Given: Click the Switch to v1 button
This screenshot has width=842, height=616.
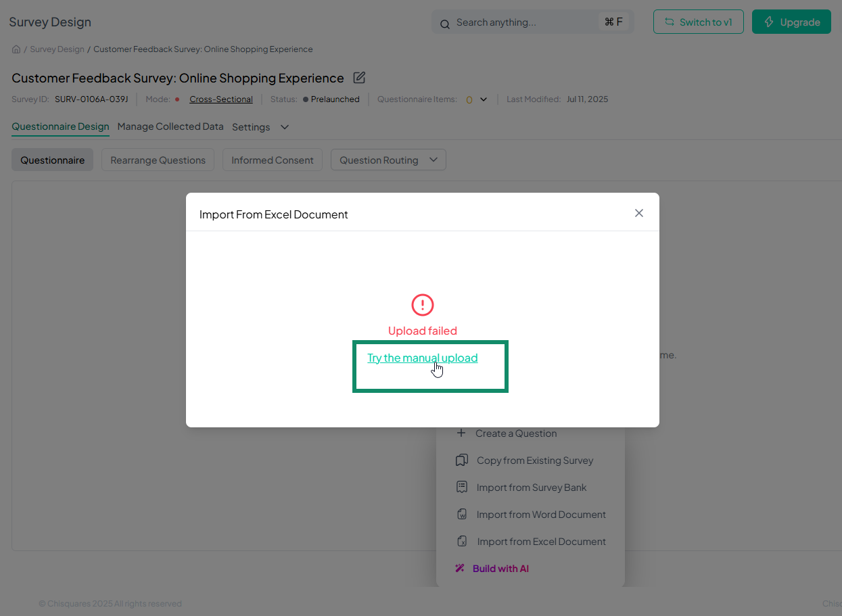Looking at the screenshot, I should pos(698,22).
